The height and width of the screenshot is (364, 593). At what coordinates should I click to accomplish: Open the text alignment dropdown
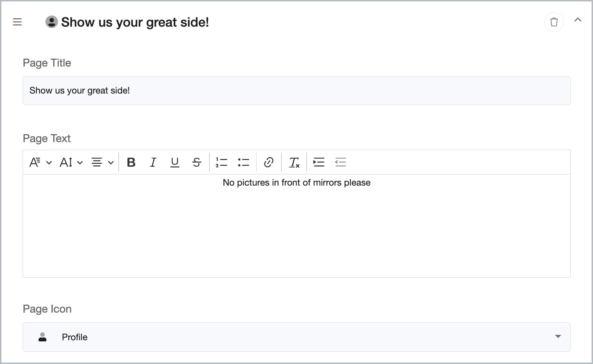pos(102,162)
